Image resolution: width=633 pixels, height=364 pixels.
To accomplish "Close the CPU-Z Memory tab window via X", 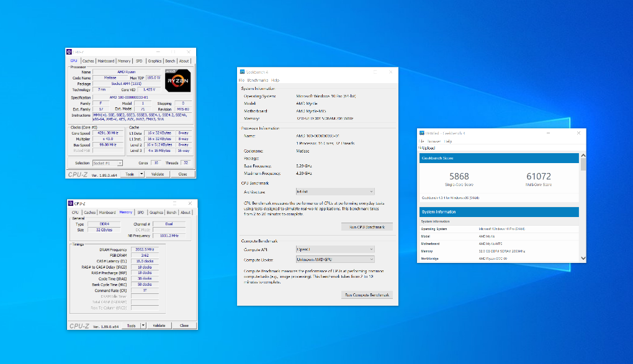I will 190,203.
